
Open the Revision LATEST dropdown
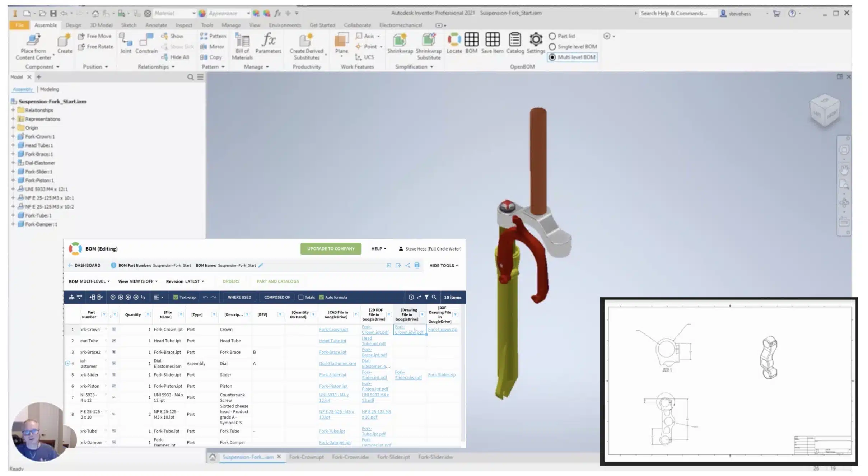[x=185, y=281]
